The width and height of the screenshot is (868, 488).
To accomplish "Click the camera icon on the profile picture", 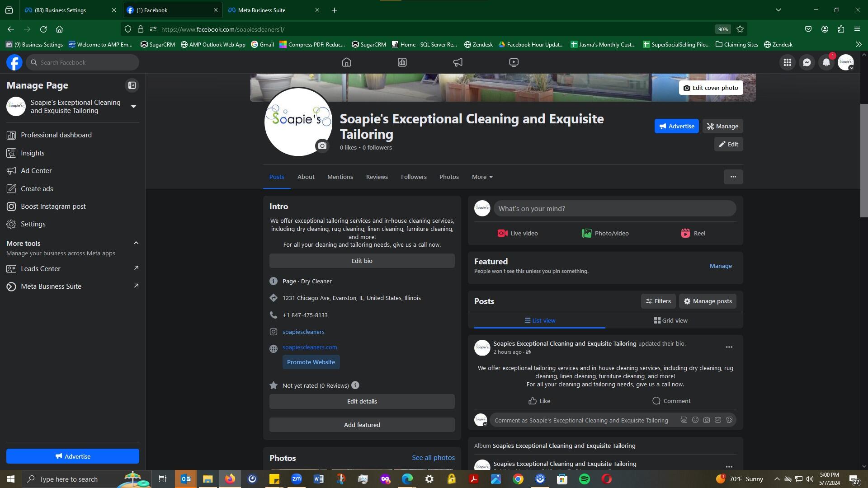I will tap(322, 145).
